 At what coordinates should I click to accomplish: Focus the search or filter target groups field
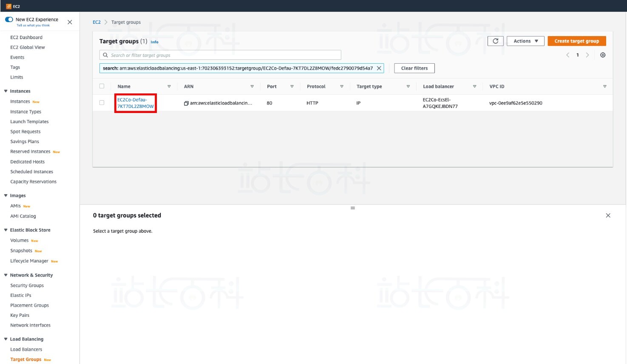[x=220, y=55]
